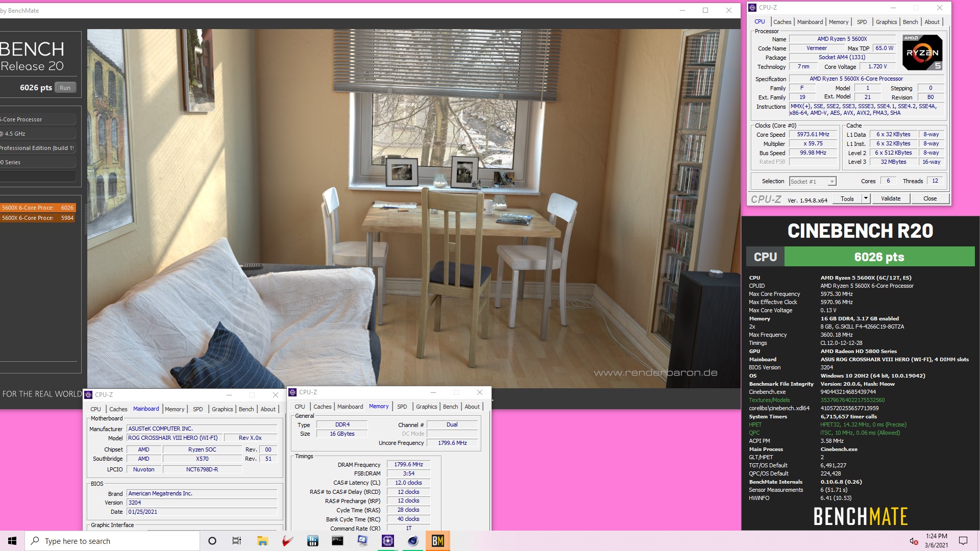Select Memory tab in CPU-Z Mainboard window
Viewport: 980px width, 551px height.
175,409
